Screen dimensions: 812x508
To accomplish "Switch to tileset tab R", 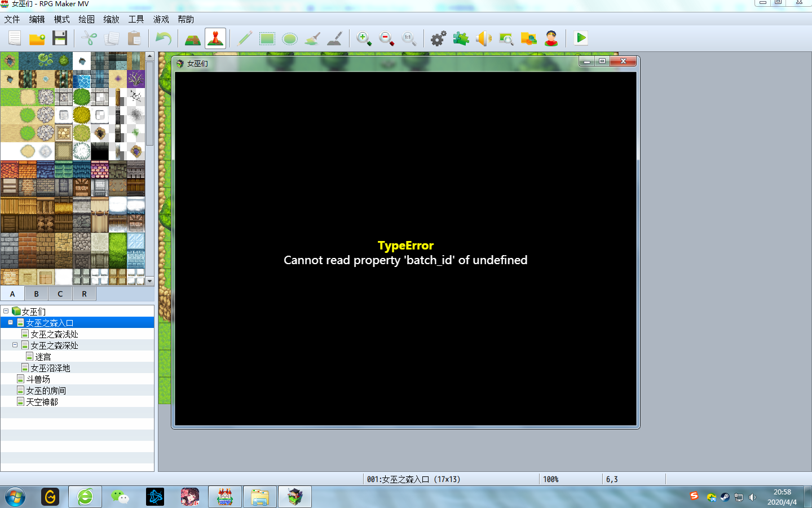I will [84, 294].
